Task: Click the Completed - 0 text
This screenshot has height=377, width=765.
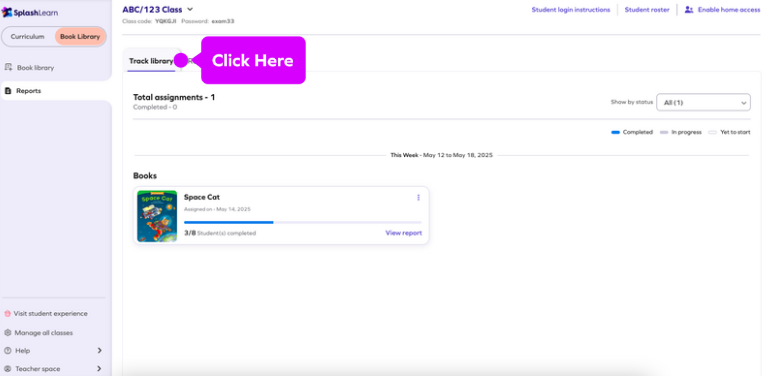Action: (x=155, y=107)
